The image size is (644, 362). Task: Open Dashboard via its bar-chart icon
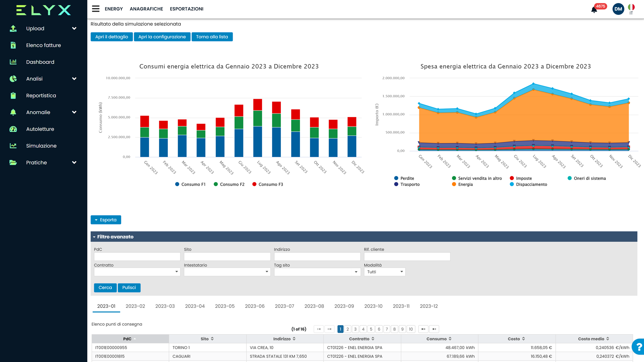[13, 62]
